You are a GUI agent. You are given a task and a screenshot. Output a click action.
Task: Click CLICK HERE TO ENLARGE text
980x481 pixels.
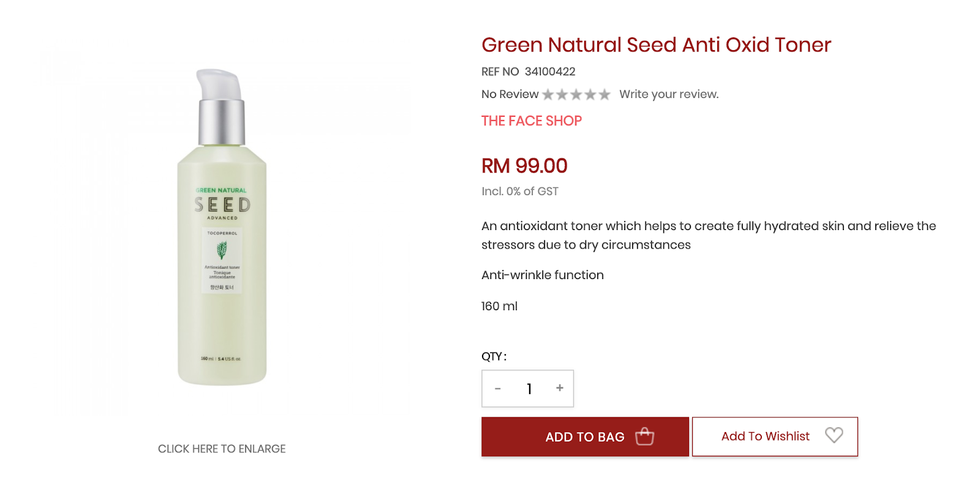pyautogui.click(x=222, y=449)
